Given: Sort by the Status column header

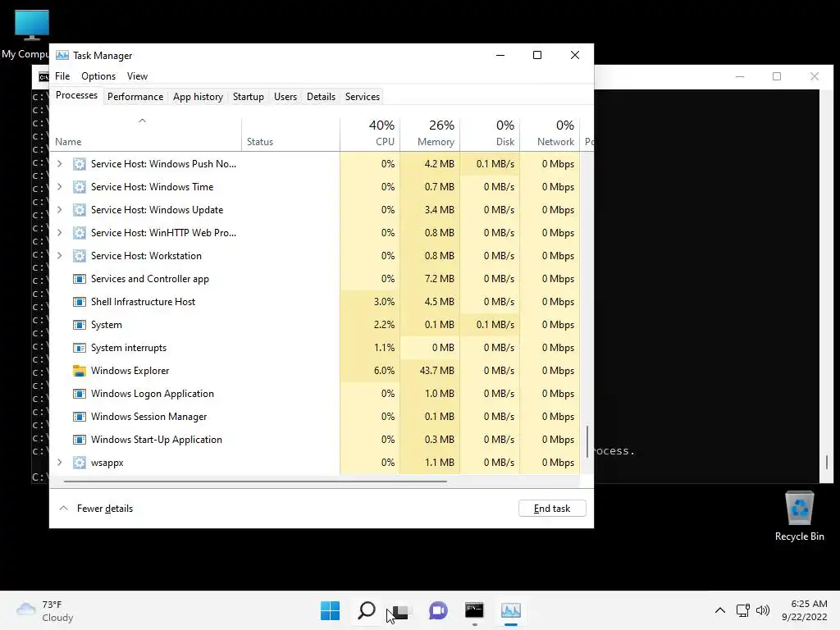Looking at the screenshot, I should coord(290,134).
